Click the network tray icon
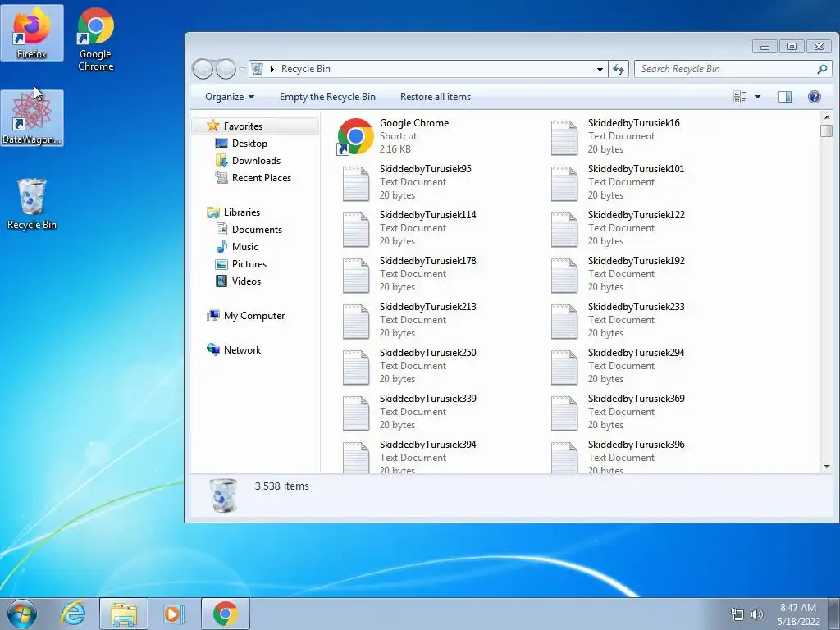The height and width of the screenshot is (630, 840). pyautogui.click(x=737, y=614)
